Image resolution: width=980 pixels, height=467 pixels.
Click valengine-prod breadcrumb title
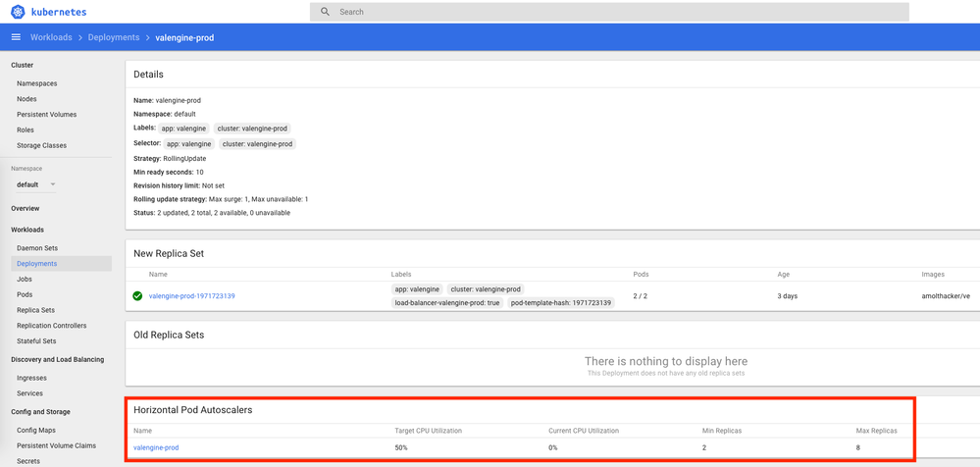coord(184,37)
